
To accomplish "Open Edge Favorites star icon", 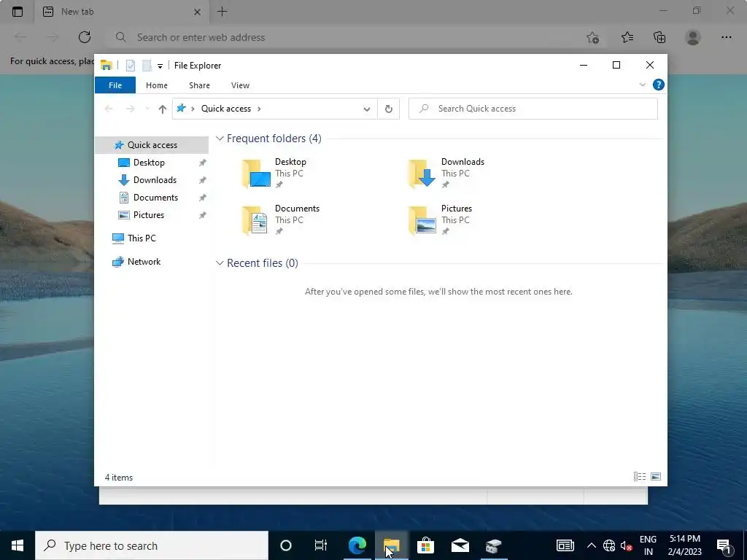I will (x=627, y=37).
